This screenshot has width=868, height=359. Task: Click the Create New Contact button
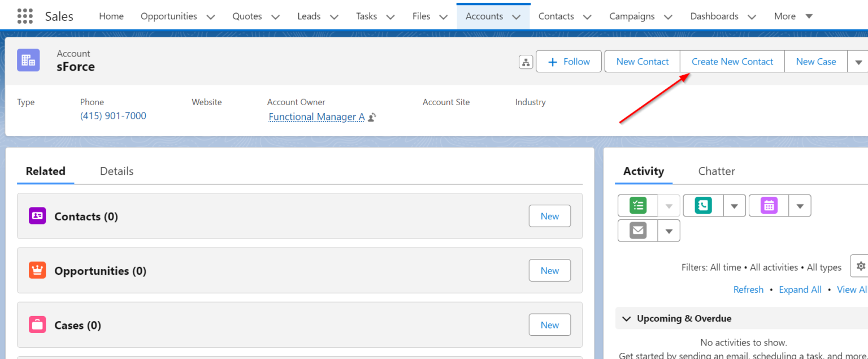click(x=732, y=61)
